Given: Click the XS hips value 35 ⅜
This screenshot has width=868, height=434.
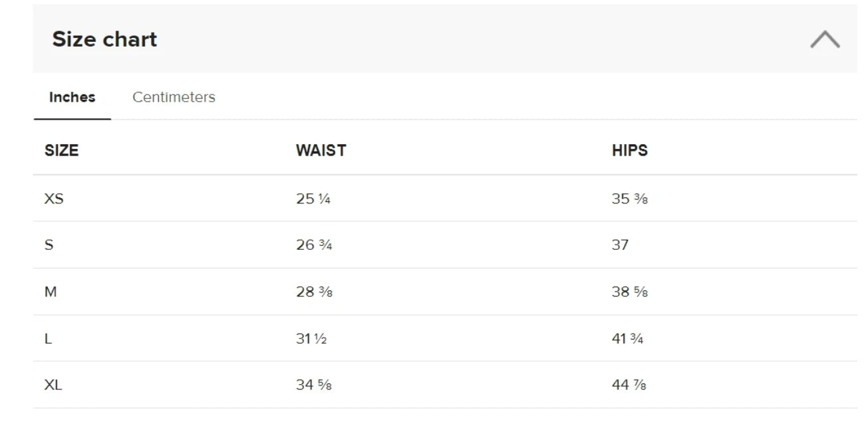Looking at the screenshot, I should pyautogui.click(x=629, y=199).
